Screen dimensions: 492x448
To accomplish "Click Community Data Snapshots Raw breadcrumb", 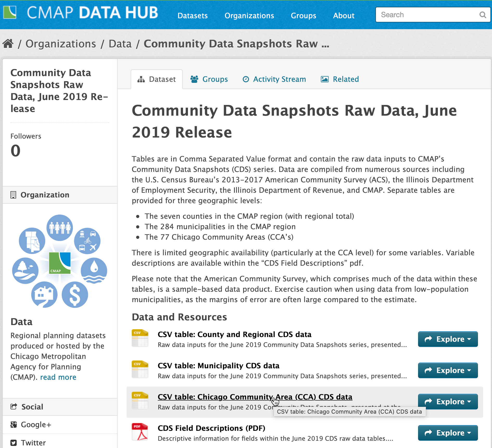I will pos(236,44).
